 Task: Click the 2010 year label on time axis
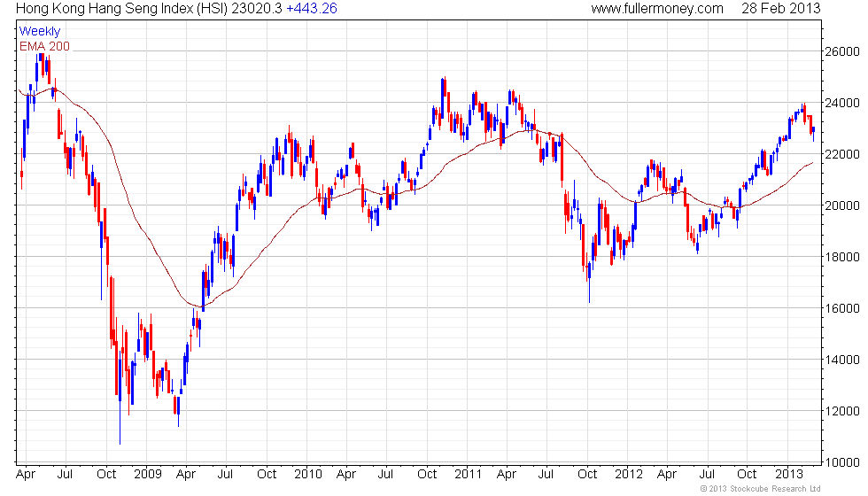[308, 474]
